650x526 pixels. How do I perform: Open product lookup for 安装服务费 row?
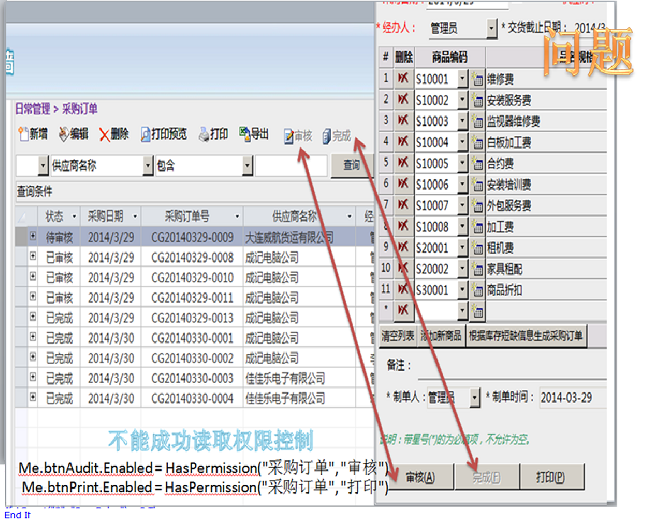(x=478, y=100)
